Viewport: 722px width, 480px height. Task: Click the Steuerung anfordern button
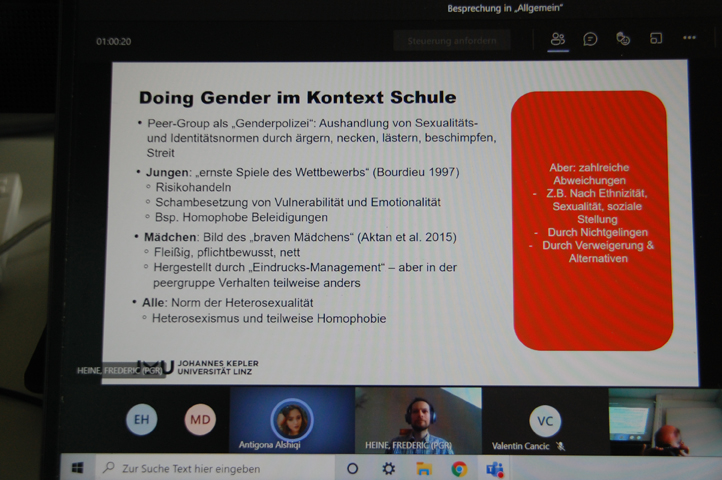452,41
